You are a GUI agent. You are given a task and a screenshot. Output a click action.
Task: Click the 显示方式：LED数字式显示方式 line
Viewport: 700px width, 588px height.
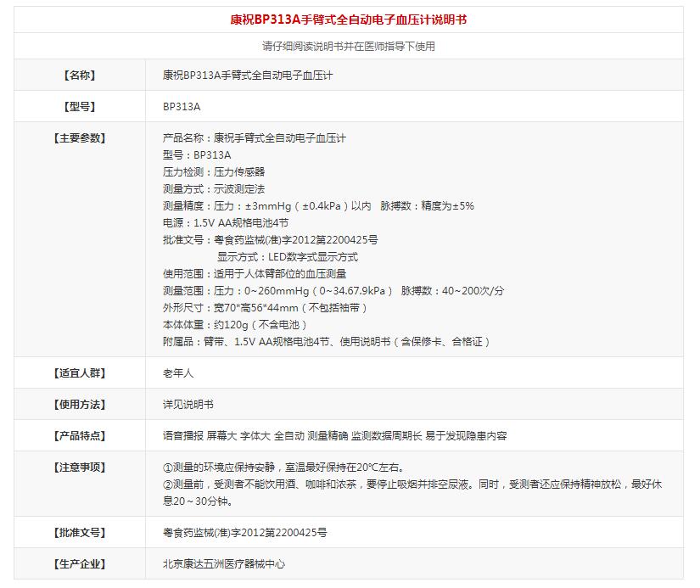(x=287, y=257)
